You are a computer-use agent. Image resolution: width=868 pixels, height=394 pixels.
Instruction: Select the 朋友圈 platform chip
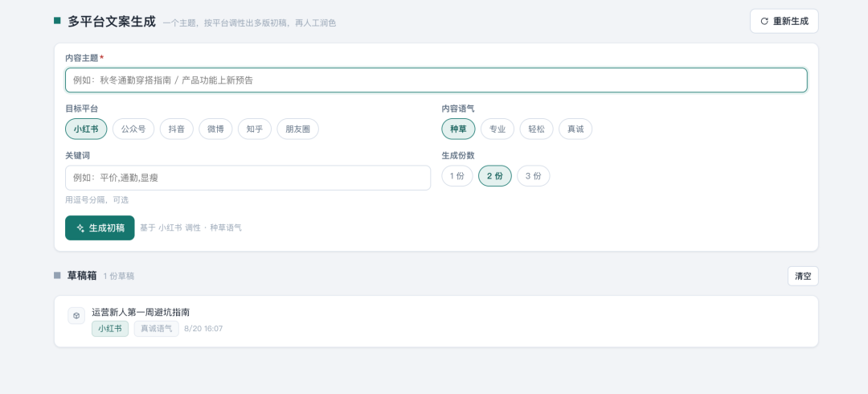[298, 129]
